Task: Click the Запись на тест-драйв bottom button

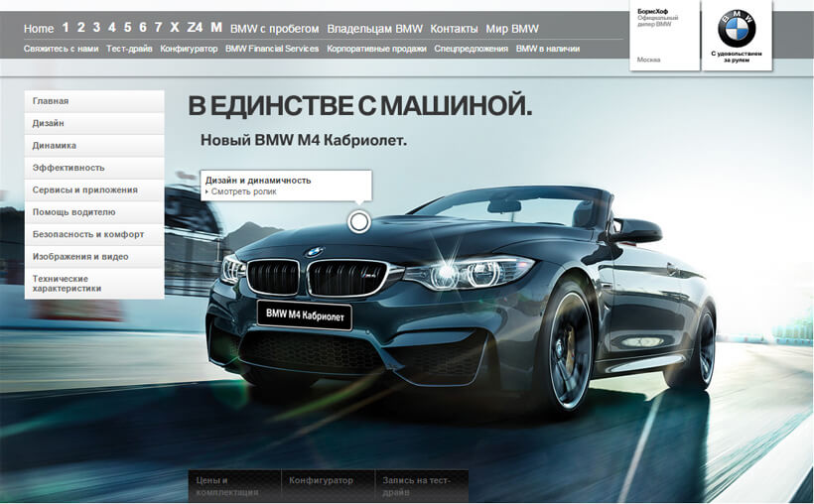Action: [422, 486]
